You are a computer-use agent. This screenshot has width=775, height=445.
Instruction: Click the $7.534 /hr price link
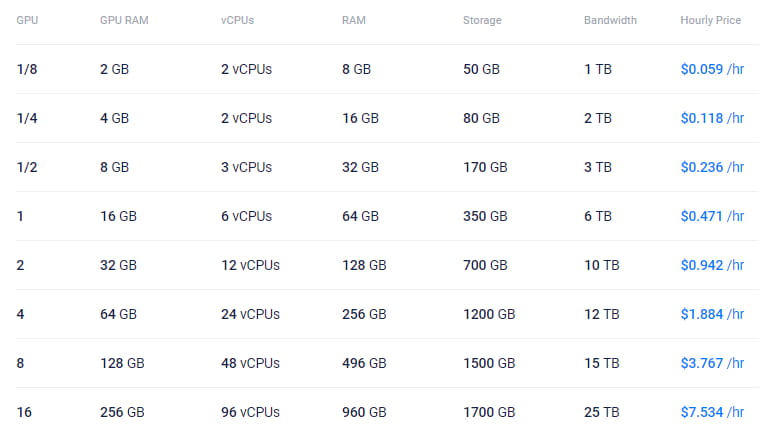pyautogui.click(x=712, y=412)
